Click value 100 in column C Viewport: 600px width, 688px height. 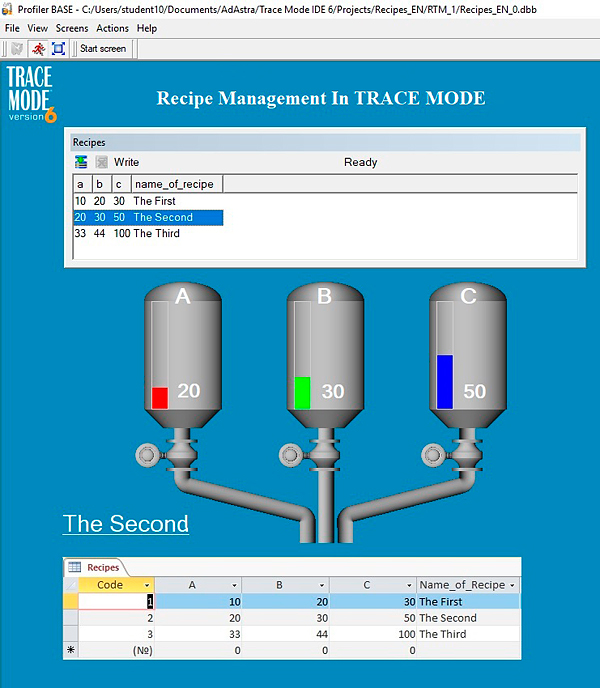373,634
